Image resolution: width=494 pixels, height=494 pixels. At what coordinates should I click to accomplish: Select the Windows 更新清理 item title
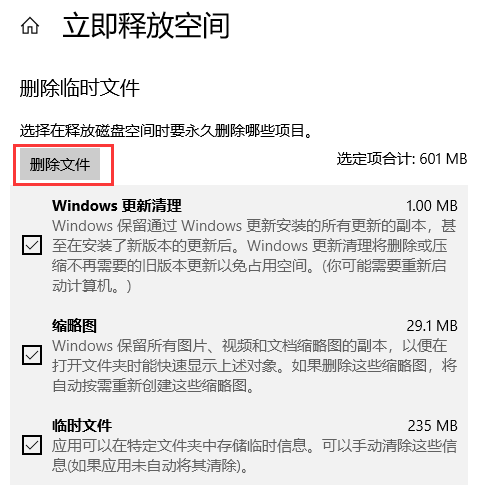click(x=117, y=206)
